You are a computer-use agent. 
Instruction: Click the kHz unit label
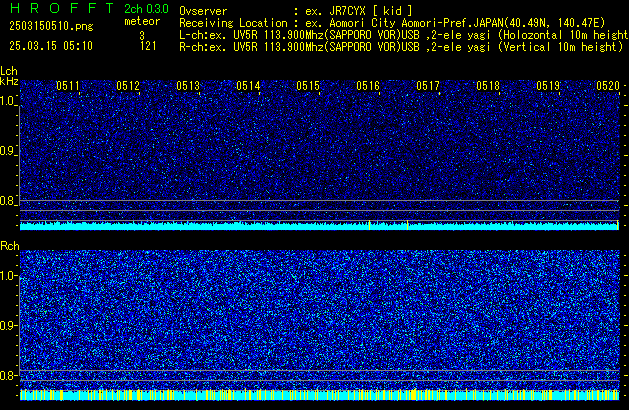coord(9,81)
